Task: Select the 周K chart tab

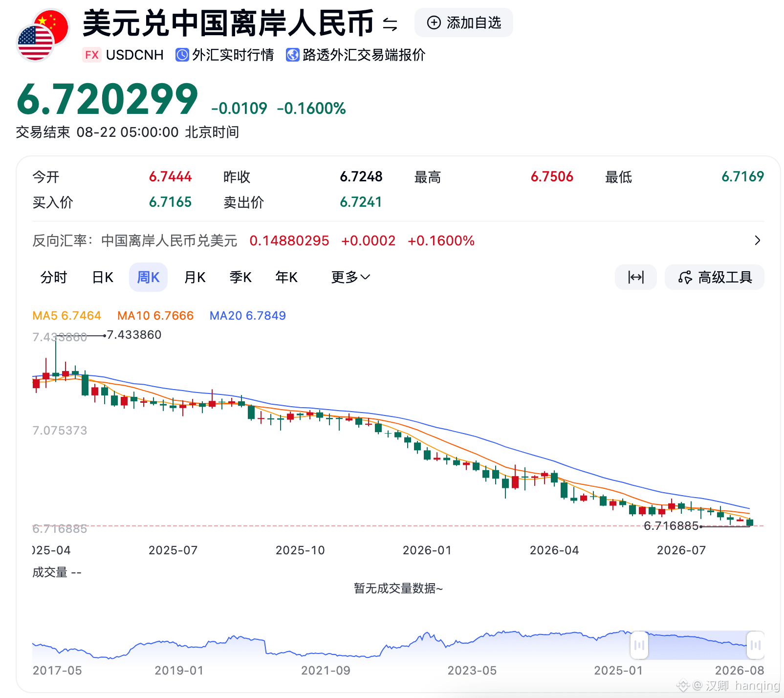Action: (x=149, y=277)
